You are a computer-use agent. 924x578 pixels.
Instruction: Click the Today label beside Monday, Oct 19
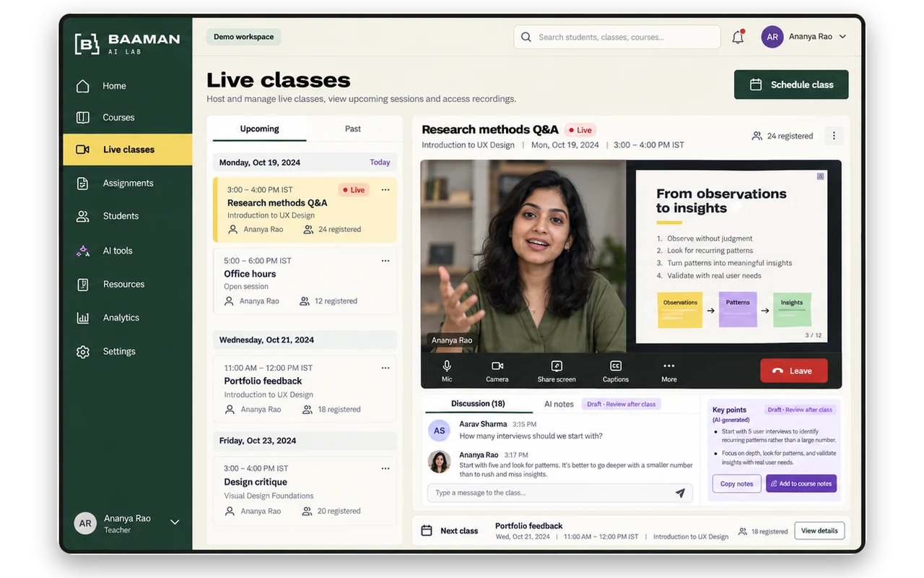(380, 163)
